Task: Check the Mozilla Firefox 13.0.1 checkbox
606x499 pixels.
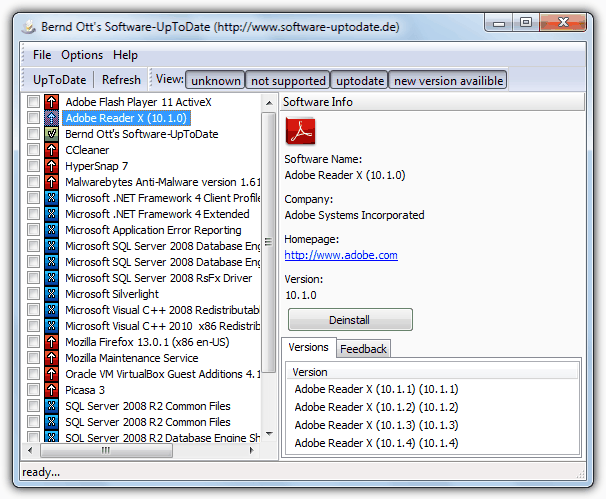Action: [x=33, y=342]
